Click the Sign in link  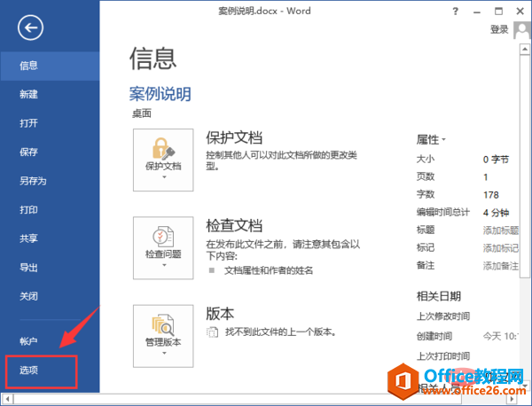(499, 29)
